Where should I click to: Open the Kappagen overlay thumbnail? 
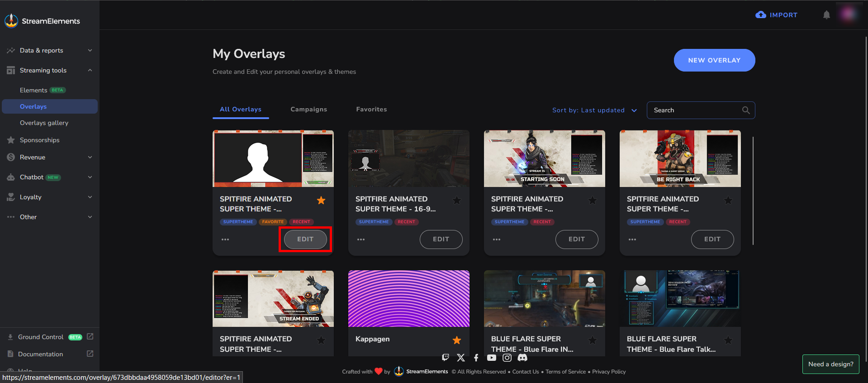pos(409,299)
